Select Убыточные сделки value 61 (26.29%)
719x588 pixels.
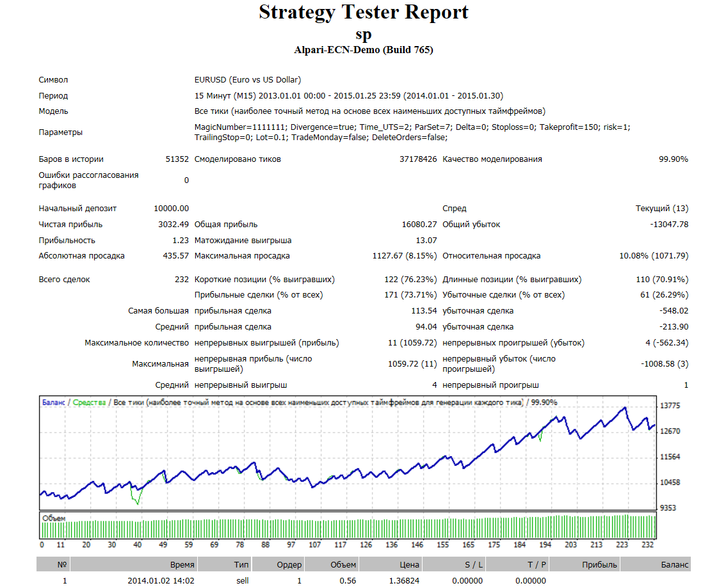coord(664,295)
